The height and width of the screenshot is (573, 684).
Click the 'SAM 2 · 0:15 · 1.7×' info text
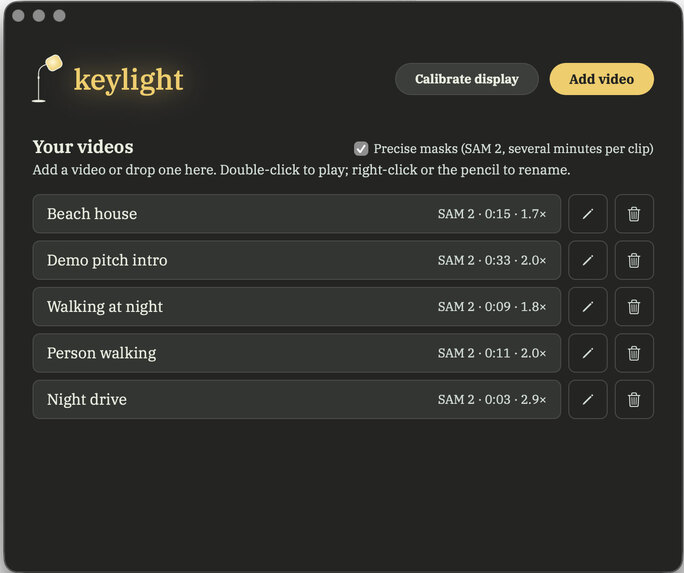point(492,214)
